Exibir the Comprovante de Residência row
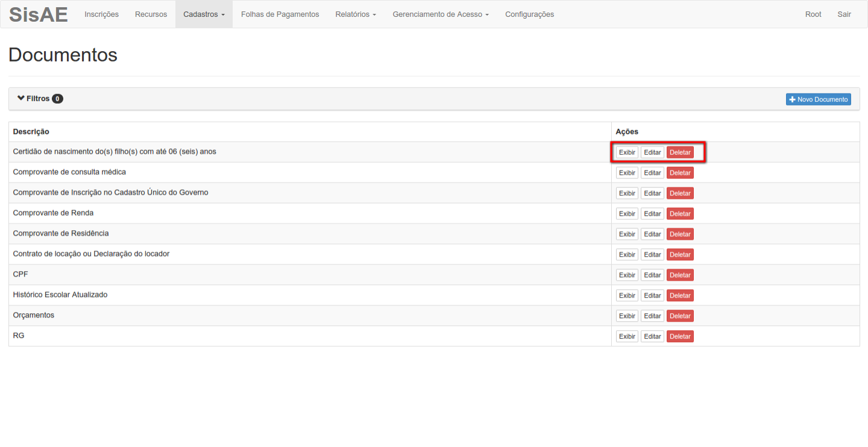868x447 pixels. tap(627, 234)
